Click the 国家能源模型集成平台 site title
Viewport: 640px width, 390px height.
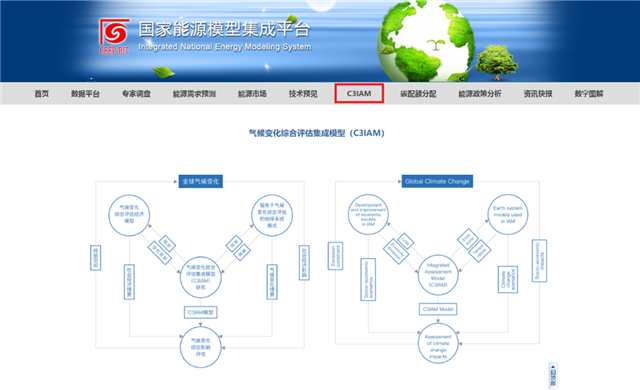(x=224, y=29)
